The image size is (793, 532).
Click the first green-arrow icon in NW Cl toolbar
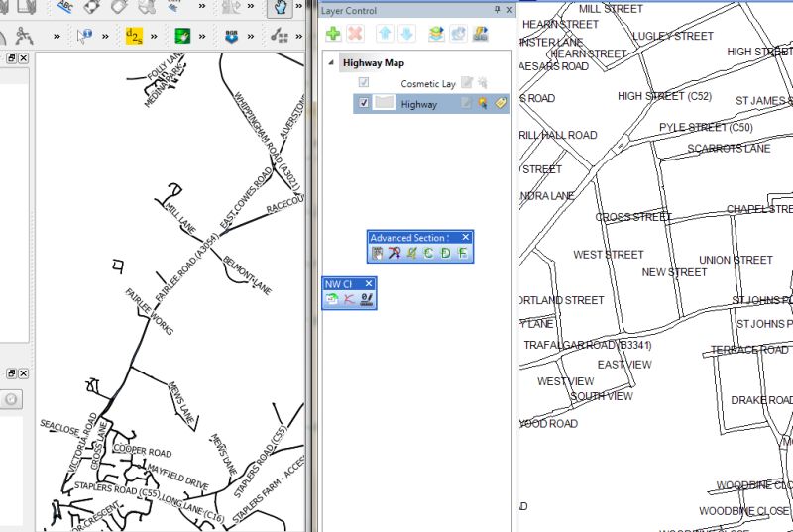pyautogui.click(x=332, y=299)
